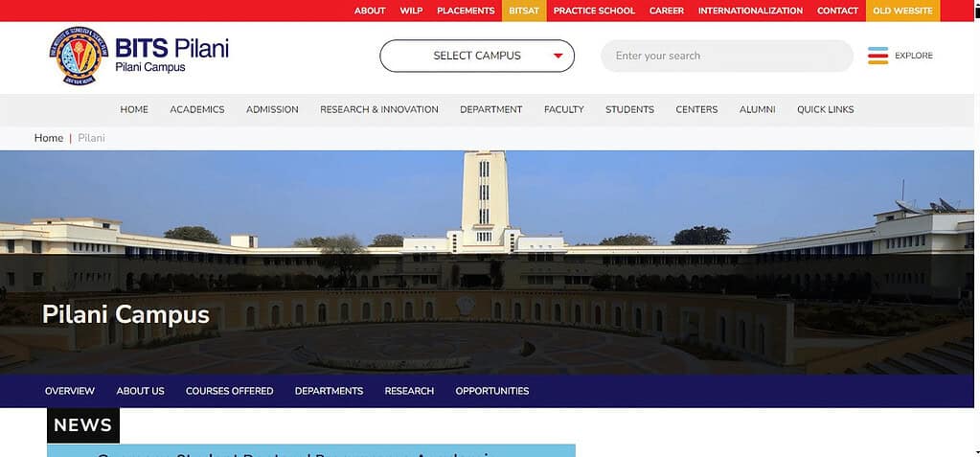This screenshot has width=980, height=457.
Task: Click the Pilani breadcrumb text
Action: [x=91, y=138]
